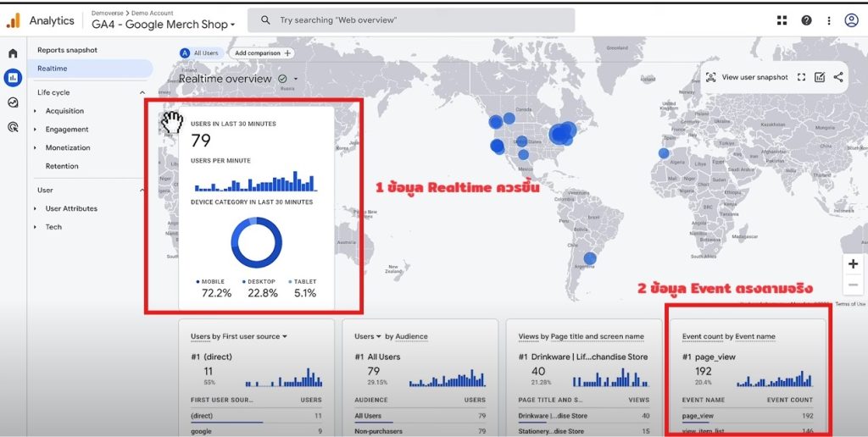Click the View user snapshot button
This screenshot has width=868, height=437.
coord(746,77)
